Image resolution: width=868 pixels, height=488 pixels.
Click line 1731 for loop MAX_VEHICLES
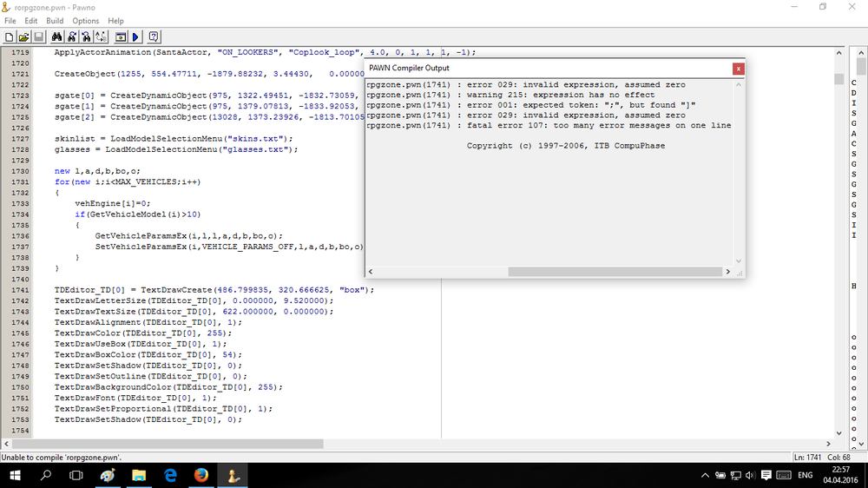[128, 181]
